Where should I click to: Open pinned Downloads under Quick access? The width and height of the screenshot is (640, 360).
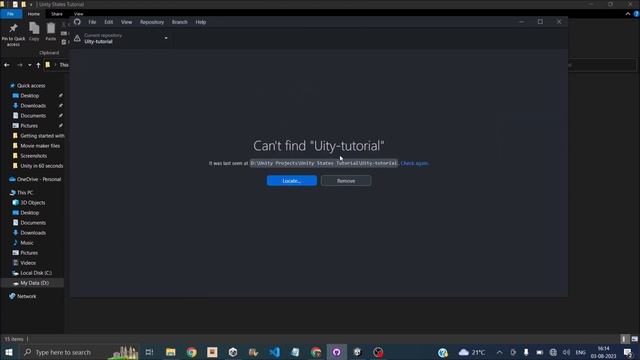tap(33, 106)
